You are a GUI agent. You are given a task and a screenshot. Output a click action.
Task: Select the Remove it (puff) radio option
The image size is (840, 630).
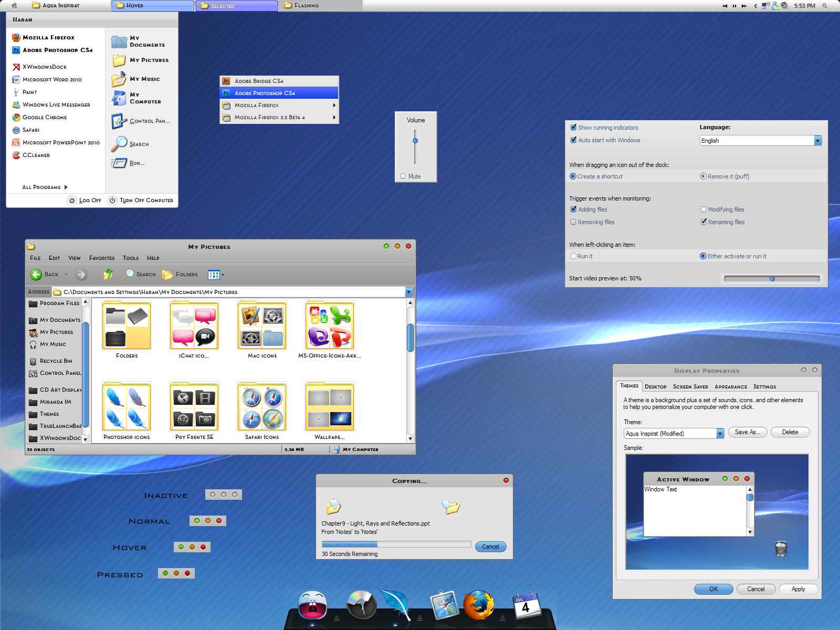tap(703, 176)
